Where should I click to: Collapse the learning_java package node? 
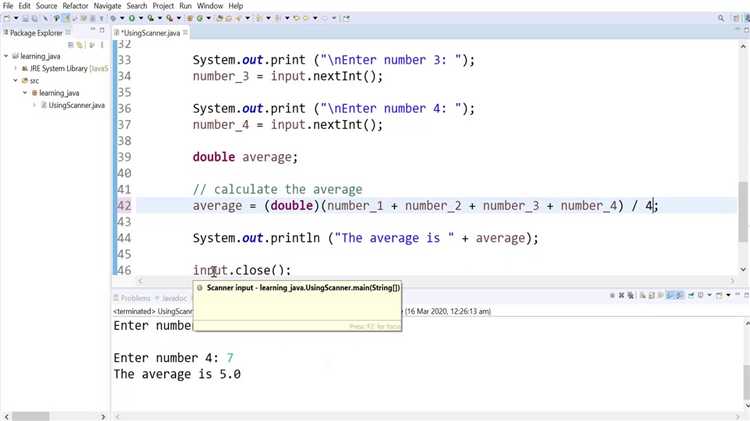[x=25, y=93]
